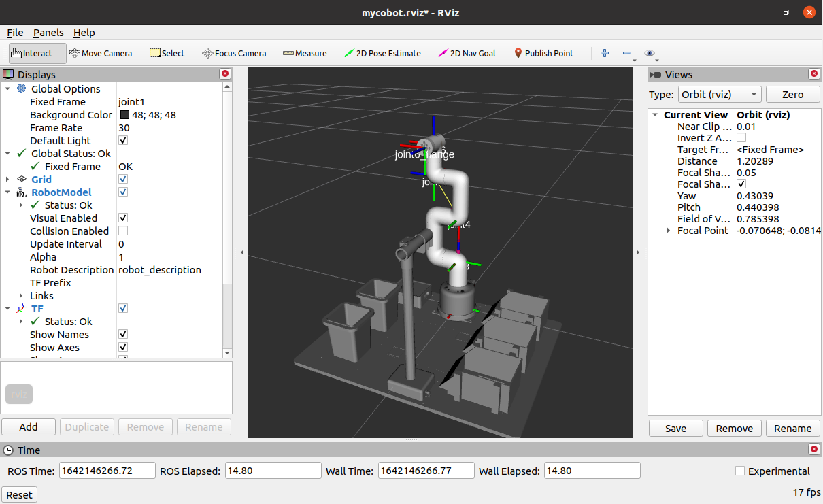Image resolution: width=823 pixels, height=504 pixels.
Task: Activate the Move Camera tool
Action: [x=101, y=53]
